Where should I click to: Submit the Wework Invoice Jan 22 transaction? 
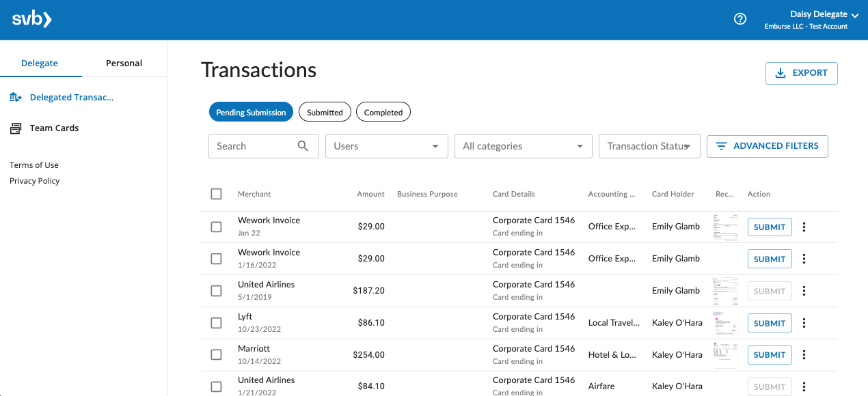[x=770, y=227]
